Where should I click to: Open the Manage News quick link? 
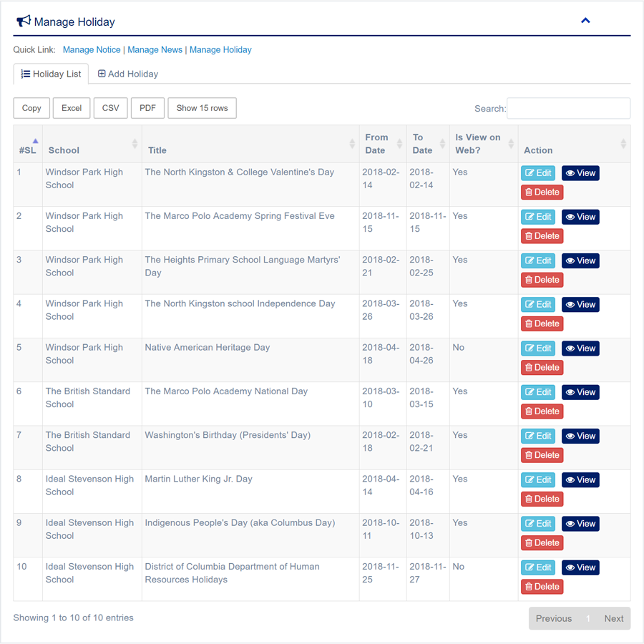[155, 50]
